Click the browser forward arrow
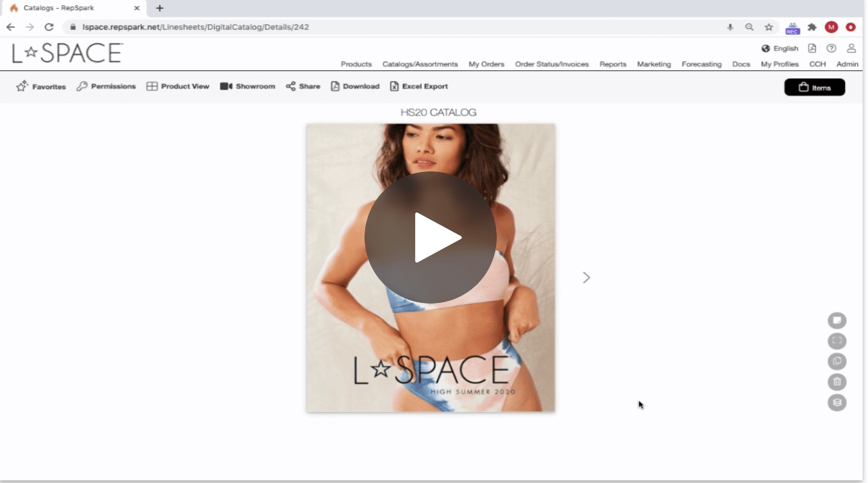Viewport: 868px width, 483px height. (x=30, y=27)
